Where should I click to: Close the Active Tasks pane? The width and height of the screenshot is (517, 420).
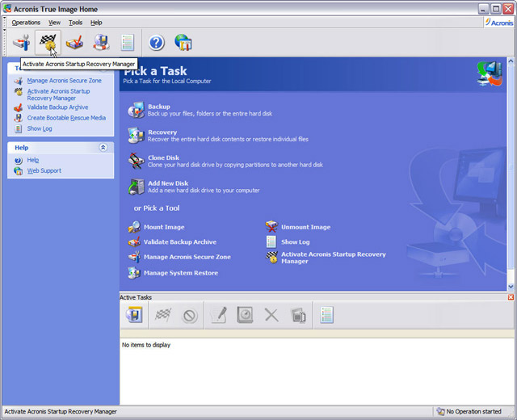point(511,297)
